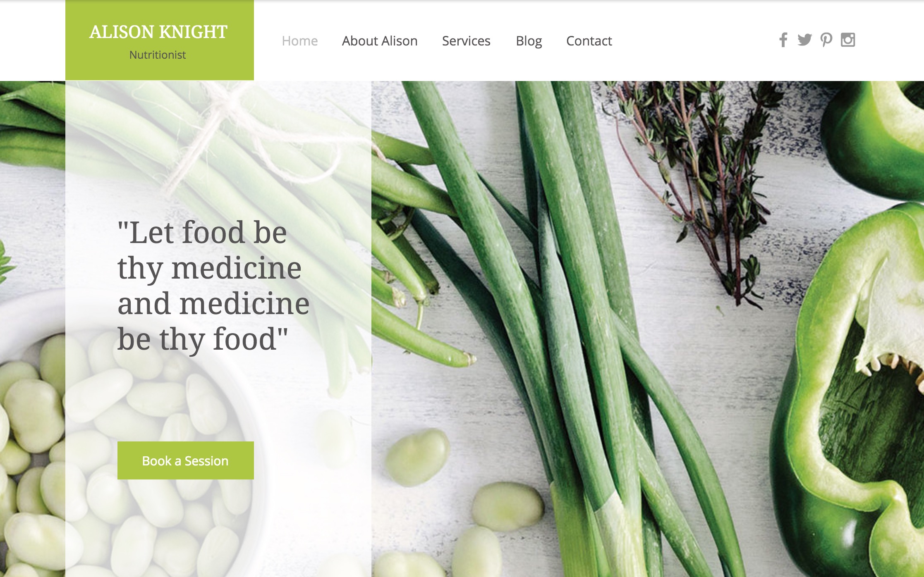This screenshot has height=577, width=924.
Task: Click the Nutritionist subtitle in logo
Action: point(158,55)
